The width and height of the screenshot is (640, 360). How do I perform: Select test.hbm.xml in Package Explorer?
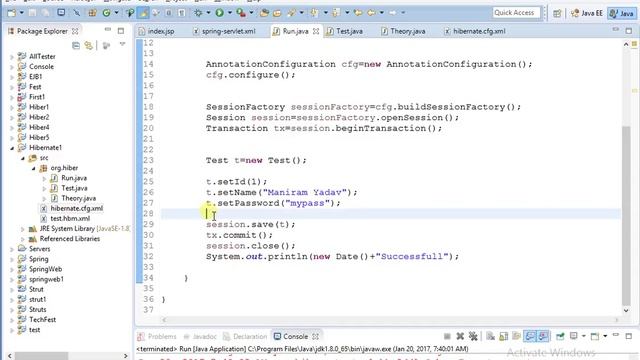coord(70,219)
